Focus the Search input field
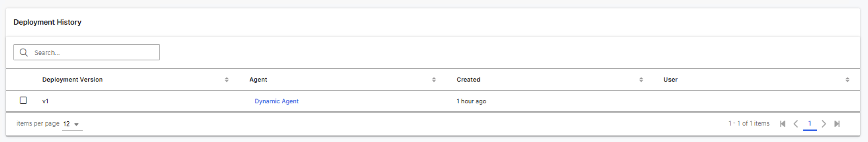Image resolution: width=868 pixels, height=142 pixels. 94,52
